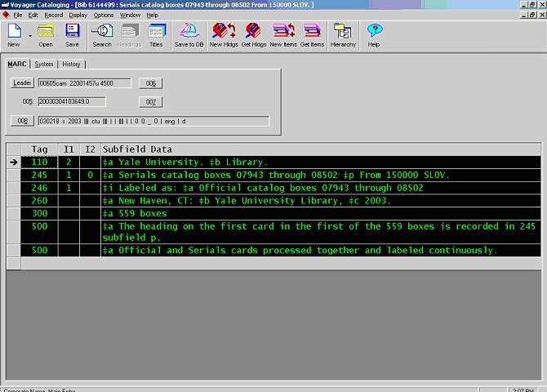
Task: Click the Subfield Data column header
Action: click(321, 149)
